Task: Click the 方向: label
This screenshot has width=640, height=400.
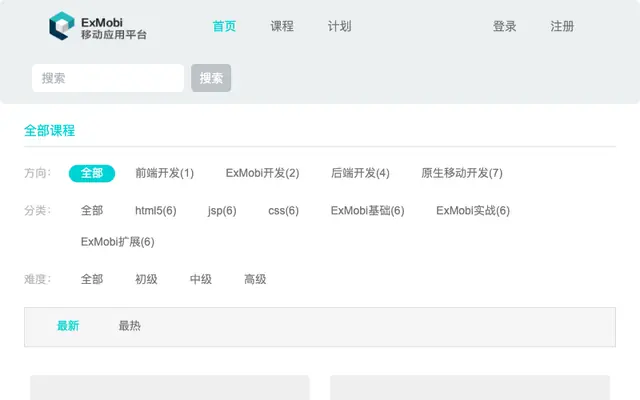Action: 38,173
